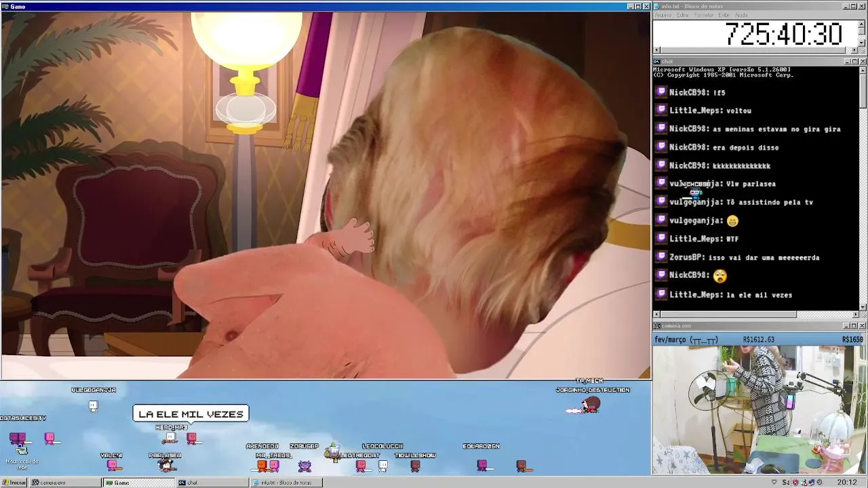
Task: Click the ZORUSBP purple avatar
Action: [x=304, y=465]
